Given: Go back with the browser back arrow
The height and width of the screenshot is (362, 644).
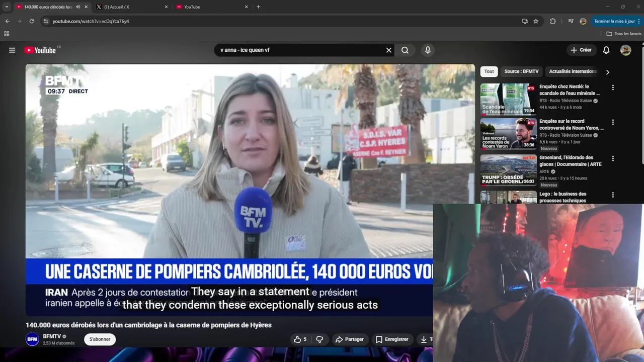Looking at the screenshot, I should click(7, 21).
